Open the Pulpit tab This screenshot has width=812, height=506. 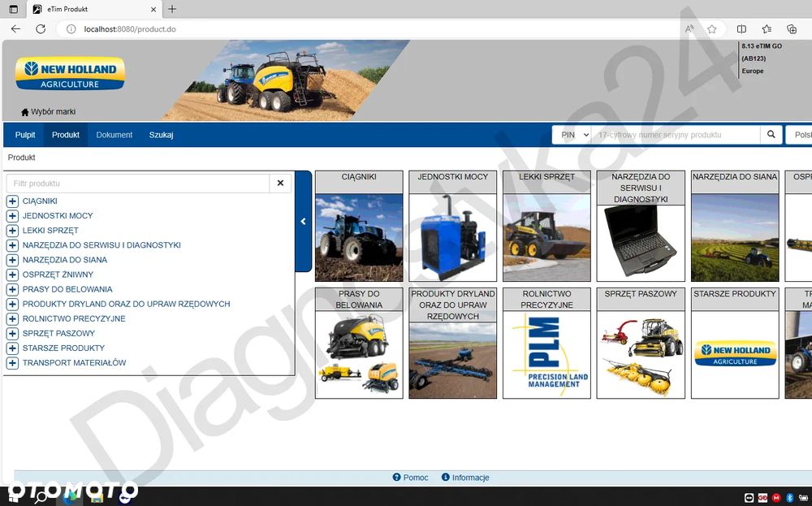click(25, 135)
